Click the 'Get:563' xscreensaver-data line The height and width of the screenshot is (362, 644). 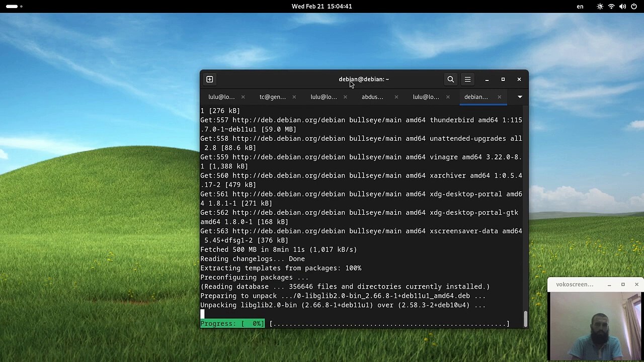coord(361,236)
